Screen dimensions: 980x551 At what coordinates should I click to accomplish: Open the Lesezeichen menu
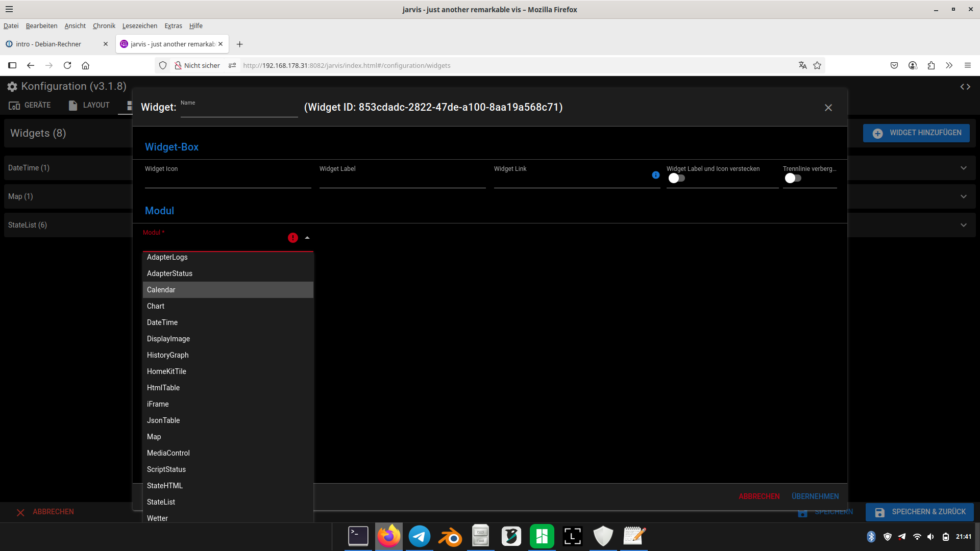click(x=140, y=26)
